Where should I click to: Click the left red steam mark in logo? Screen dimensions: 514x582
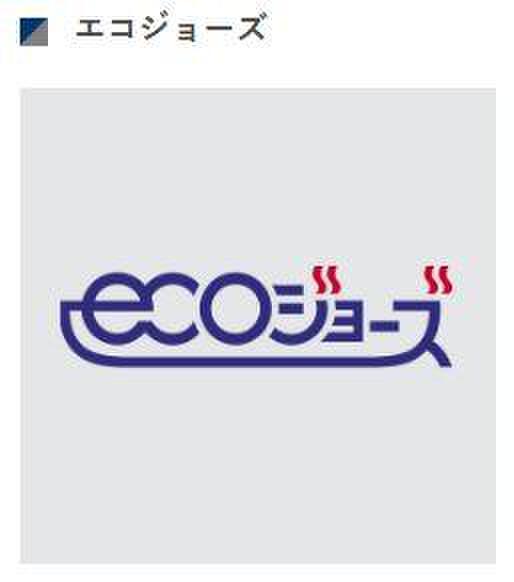(x=327, y=279)
